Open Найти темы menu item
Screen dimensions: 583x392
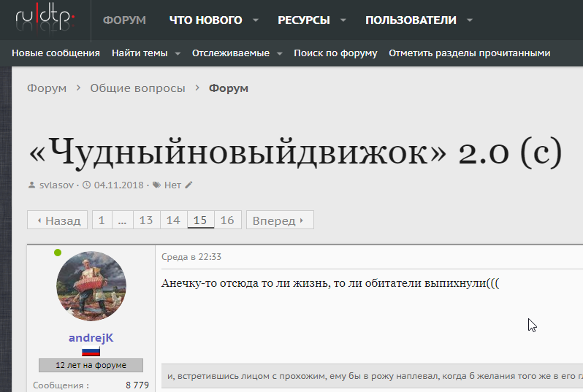(140, 53)
